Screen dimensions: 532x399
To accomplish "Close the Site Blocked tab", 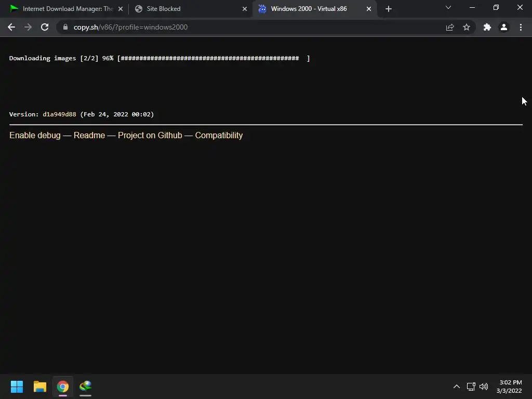I will pos(245,9).
